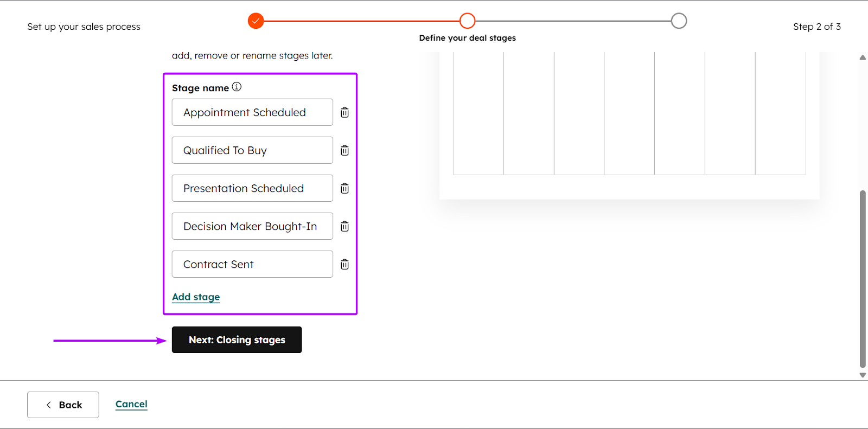Trash the Decision Maker Bought-In stage
This screenshot has height=429, width=868.
344,226
